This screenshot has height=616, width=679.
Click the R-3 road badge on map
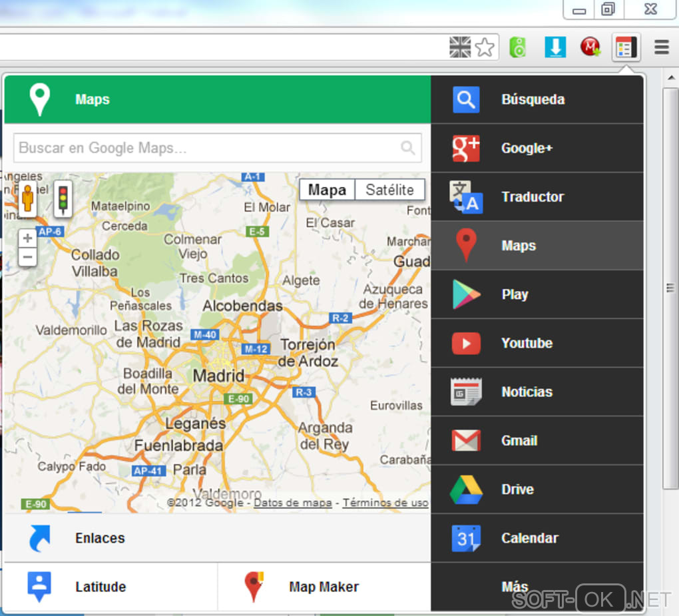point(304,392)
